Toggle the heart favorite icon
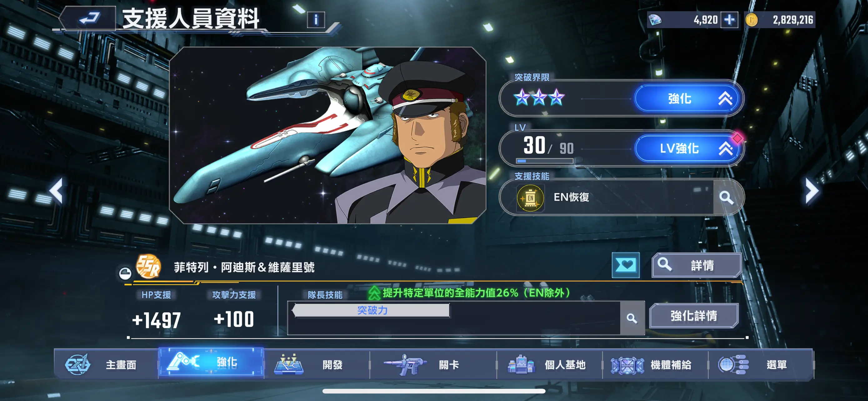The image size is (868, 401). click(626, 265)
